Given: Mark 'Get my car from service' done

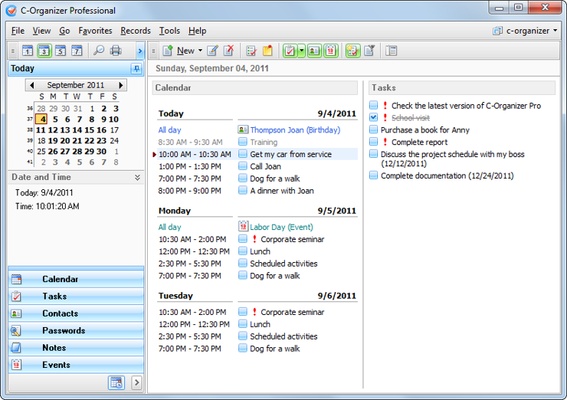Looking at the screenshot, I should pos(243,154).
